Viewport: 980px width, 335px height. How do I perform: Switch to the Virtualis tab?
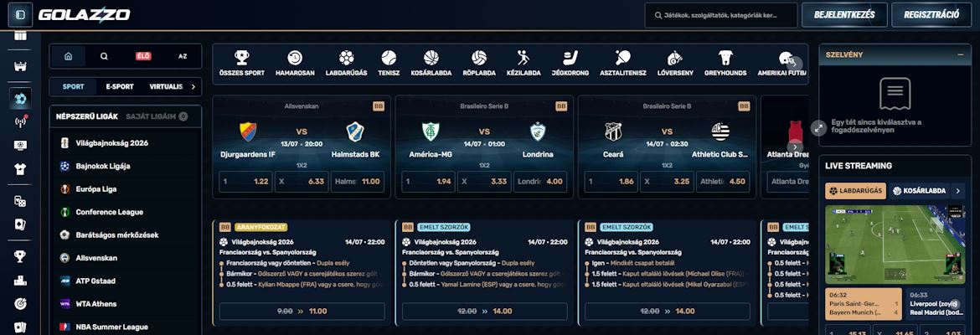[166, 87]
